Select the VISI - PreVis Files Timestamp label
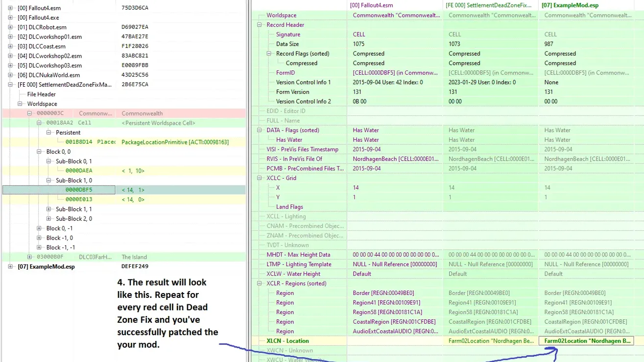644x362 pixels. (302, 149)
